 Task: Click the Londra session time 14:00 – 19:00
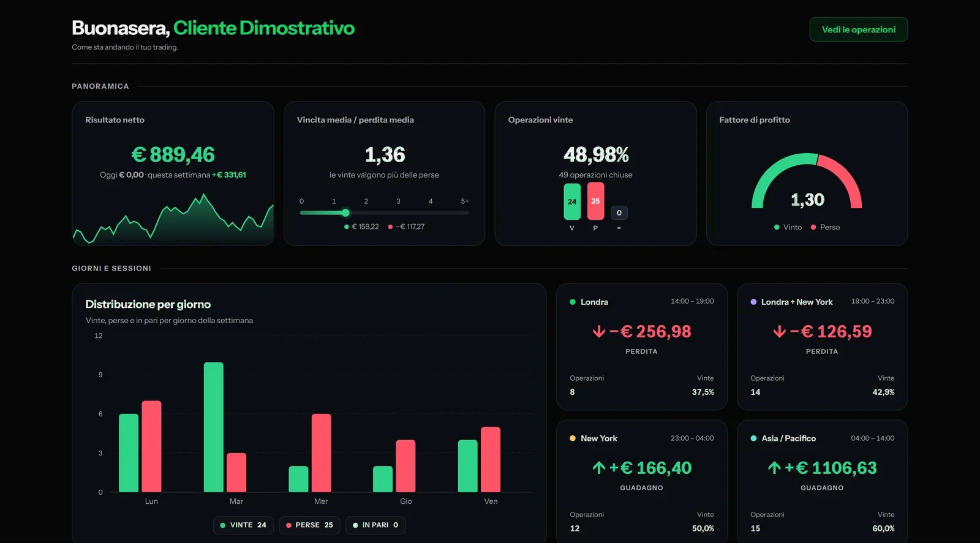click(692, 301)
